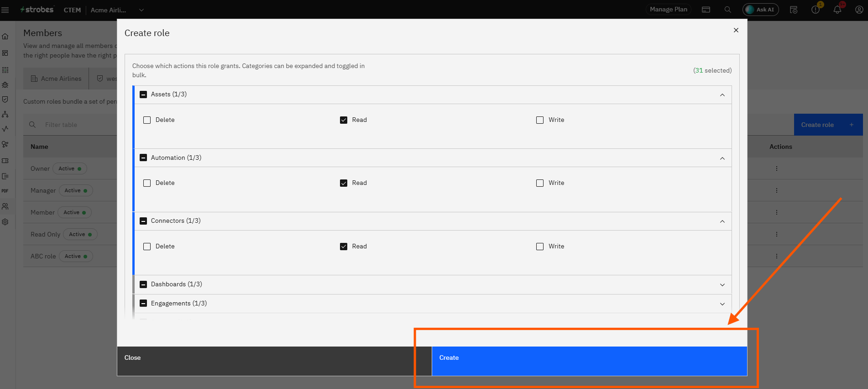
Task: Expand the Engagements category chevron
Action: coord(722,304)
